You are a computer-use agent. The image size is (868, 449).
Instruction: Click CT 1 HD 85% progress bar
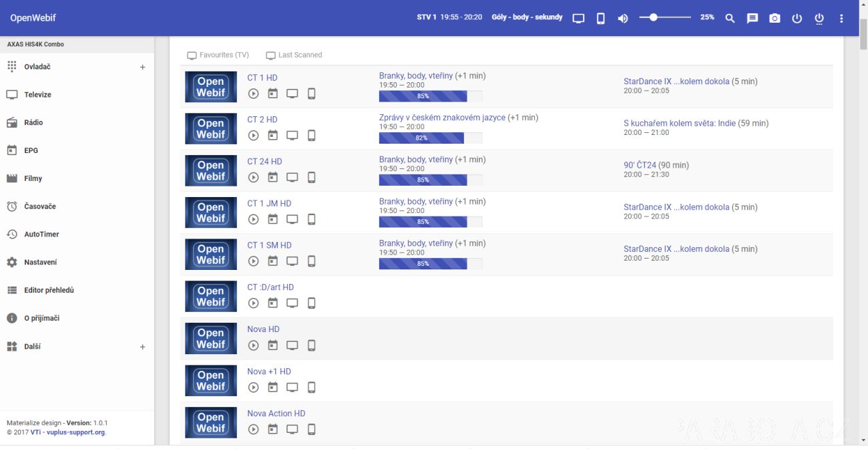431,96
